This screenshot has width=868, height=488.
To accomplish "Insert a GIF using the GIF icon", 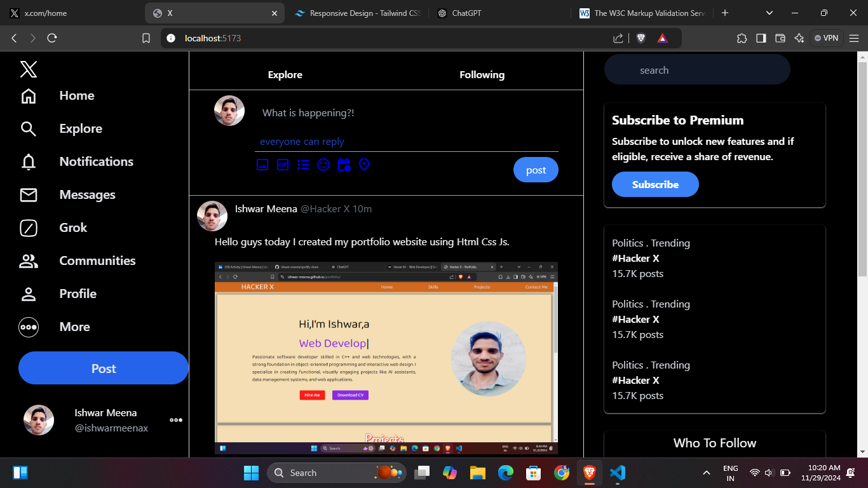I will pos(283,165).
